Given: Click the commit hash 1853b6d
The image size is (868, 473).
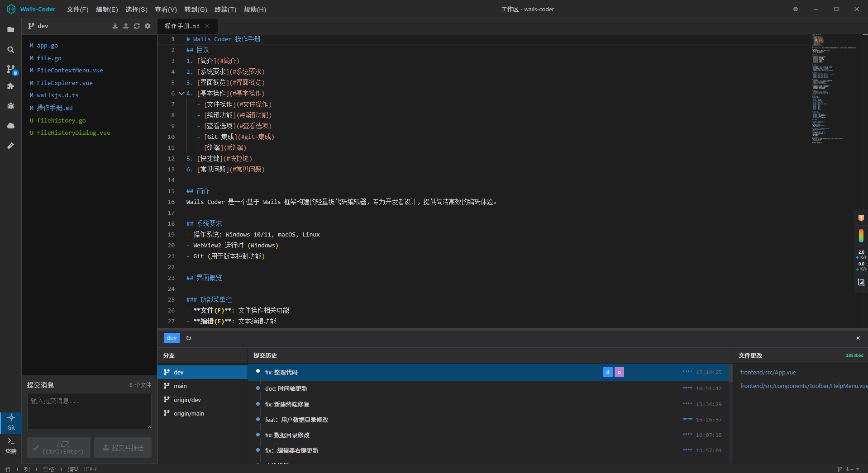Looking at the screenshot, I should (854, 355).
